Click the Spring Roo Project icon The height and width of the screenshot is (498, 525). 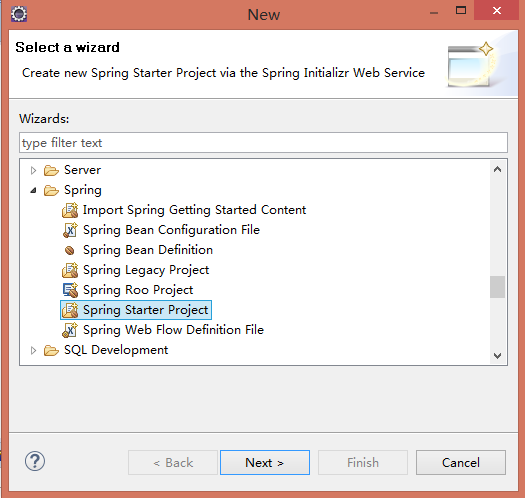[x=70, y=290]
